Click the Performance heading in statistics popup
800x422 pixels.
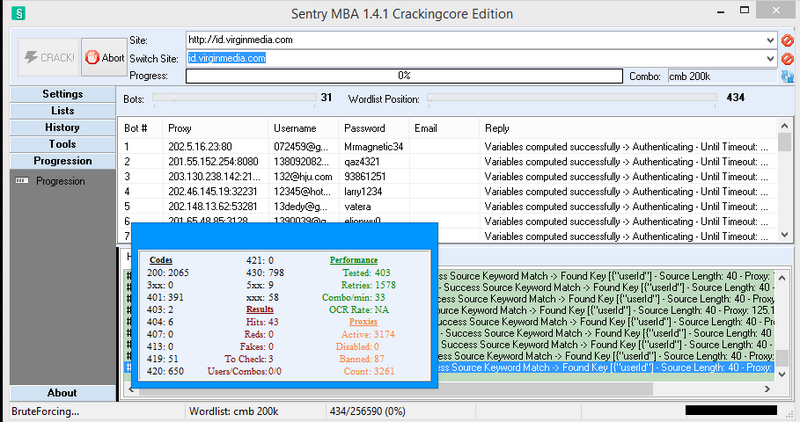(x=354, y=260)
